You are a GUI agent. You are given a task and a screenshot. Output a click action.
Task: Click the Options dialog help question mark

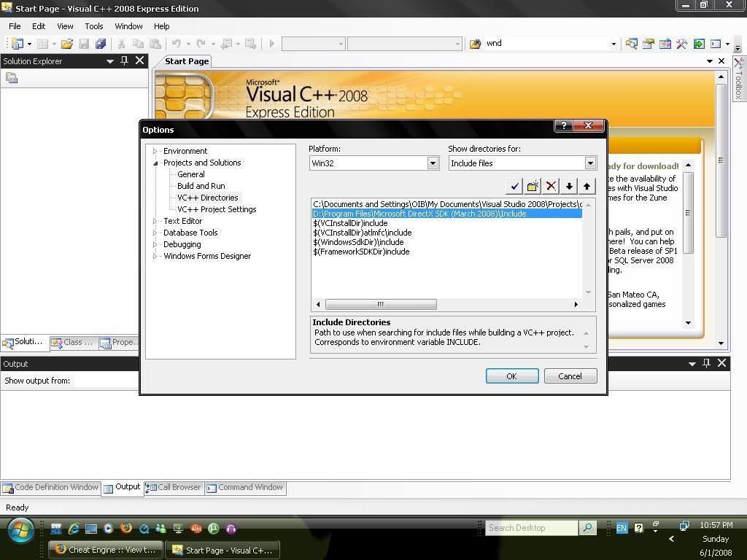click(x=564, y=125)
